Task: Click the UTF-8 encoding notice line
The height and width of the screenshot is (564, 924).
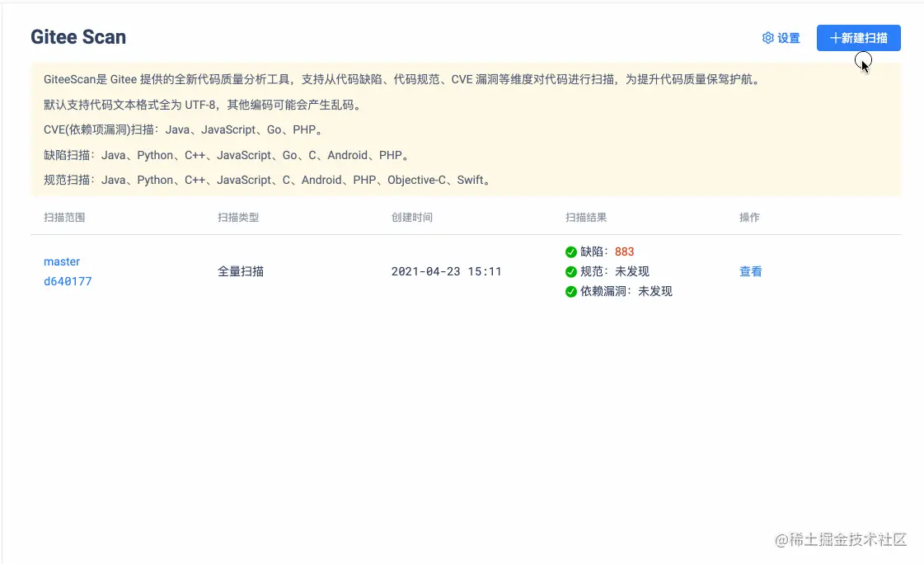Action: [202, 105]
